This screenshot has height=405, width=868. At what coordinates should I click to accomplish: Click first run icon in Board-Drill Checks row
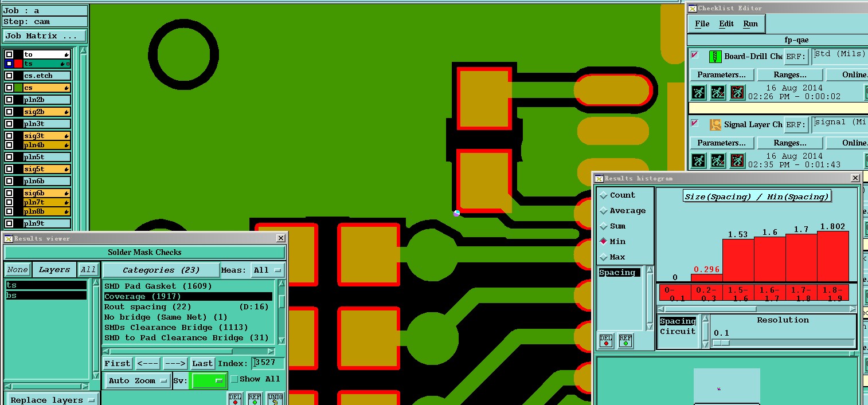[698, 92]
